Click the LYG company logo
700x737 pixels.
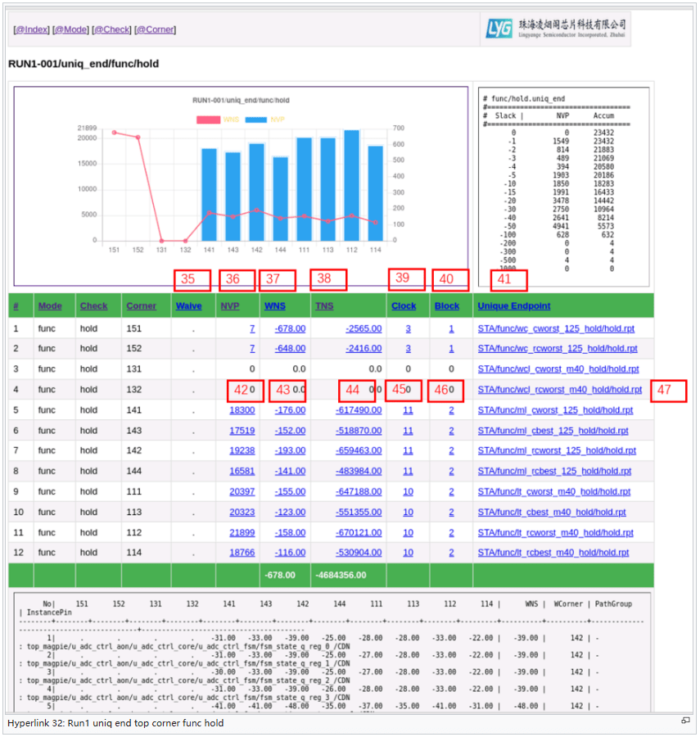tap(556, 28)
